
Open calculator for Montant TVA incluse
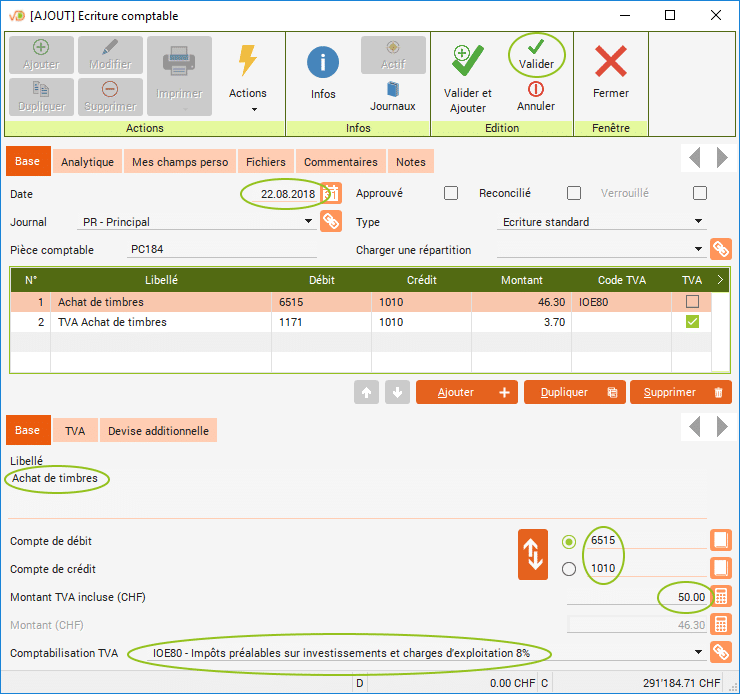coord(720,597)
